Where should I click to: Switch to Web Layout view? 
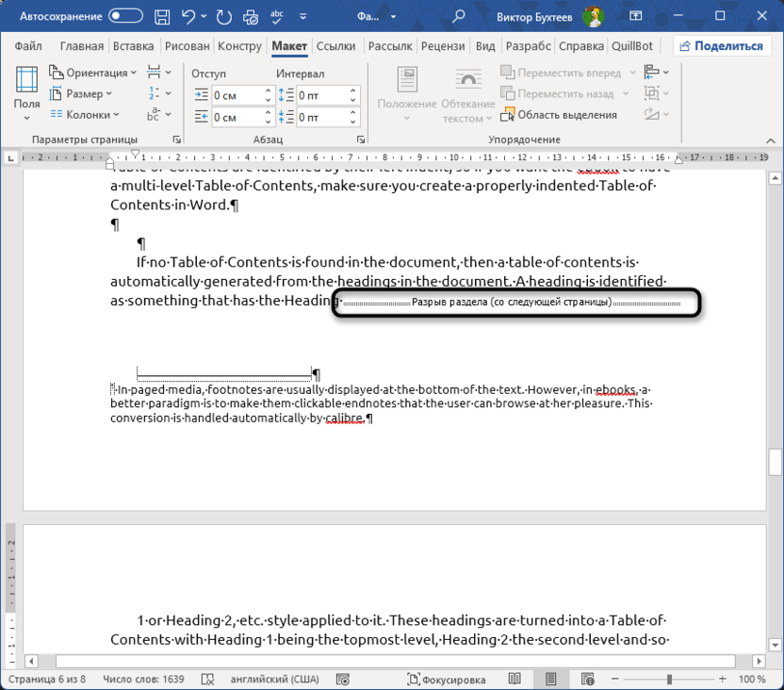coord(588,679)
